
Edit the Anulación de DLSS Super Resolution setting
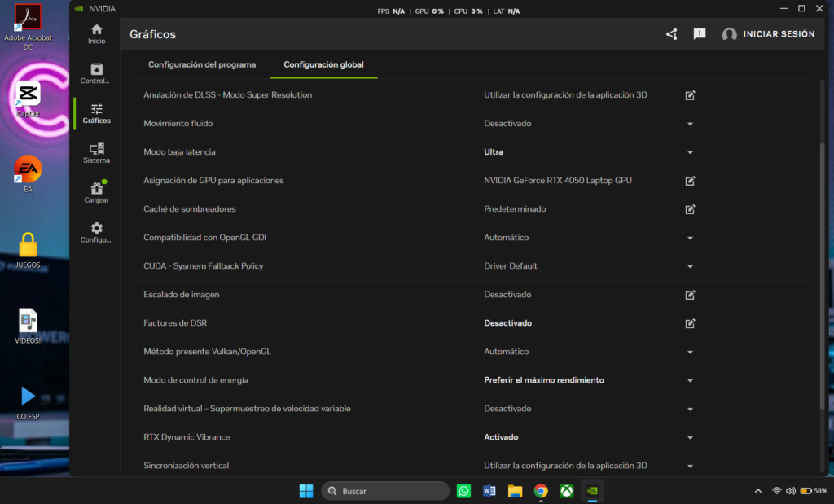[690, 95]
